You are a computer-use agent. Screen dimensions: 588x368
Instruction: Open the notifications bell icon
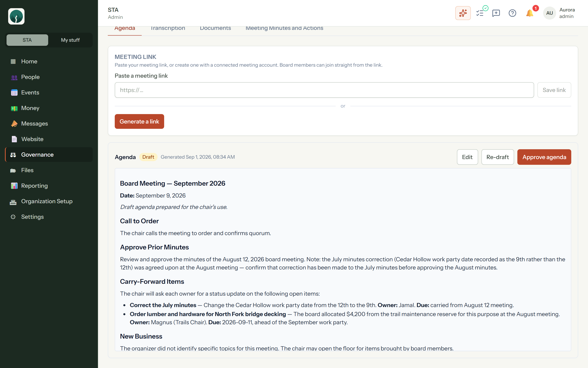tap(529, 13)
